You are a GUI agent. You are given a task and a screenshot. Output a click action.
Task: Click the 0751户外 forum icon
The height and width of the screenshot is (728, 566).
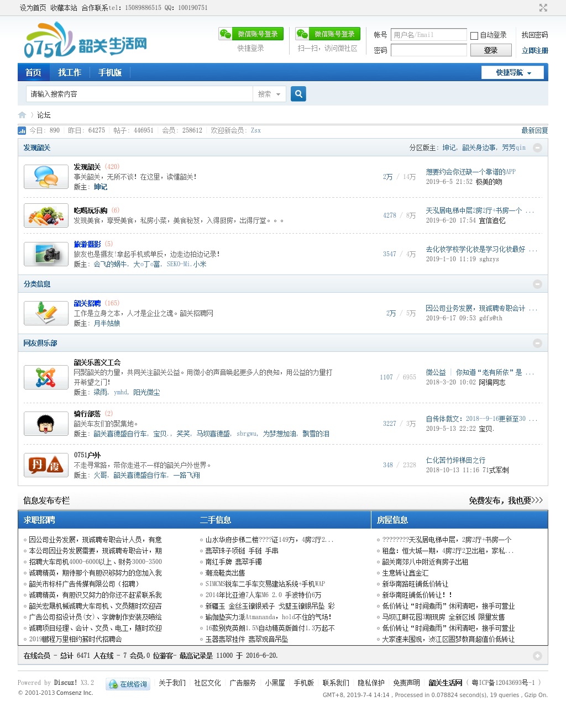(x=46, y=465)
